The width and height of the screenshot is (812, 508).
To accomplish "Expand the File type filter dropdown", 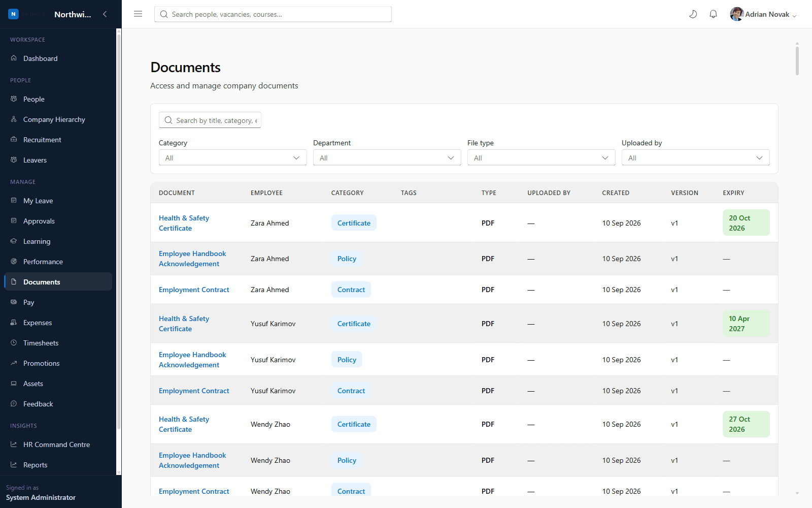I will coord(541,157).
